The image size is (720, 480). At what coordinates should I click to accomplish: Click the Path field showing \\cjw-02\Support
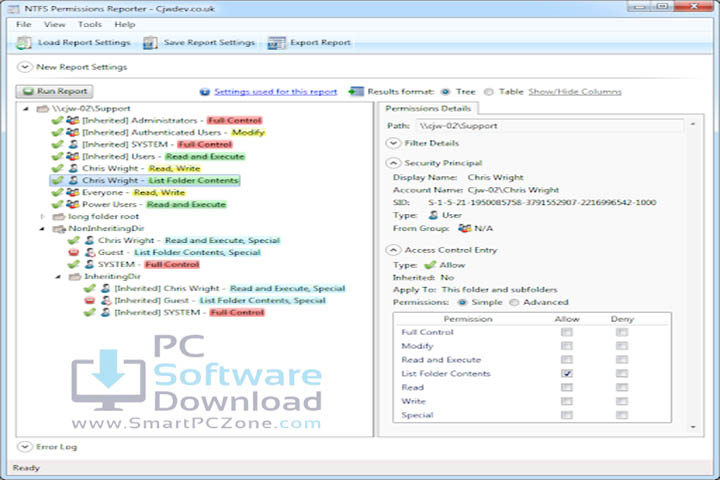click(549, 126)
